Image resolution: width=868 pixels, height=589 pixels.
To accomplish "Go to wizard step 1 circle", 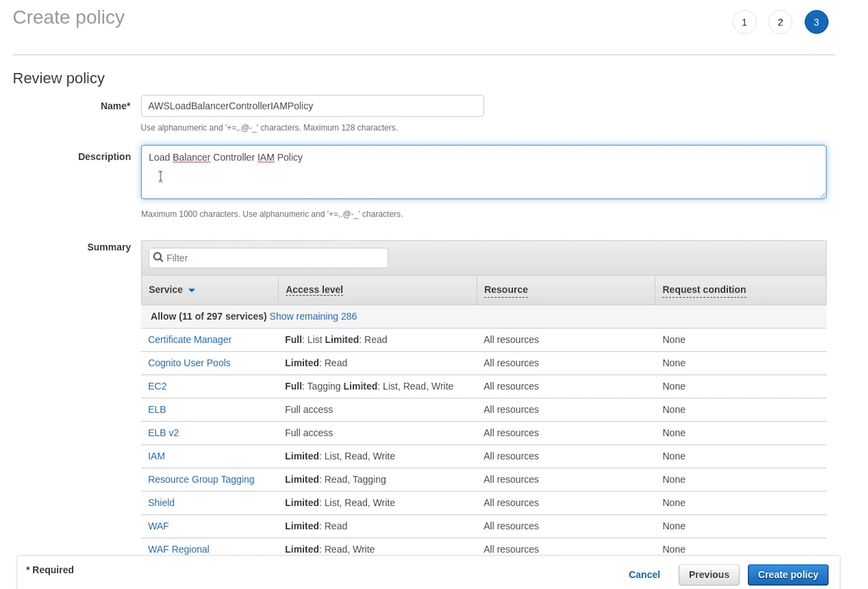I will coord(744,22).
